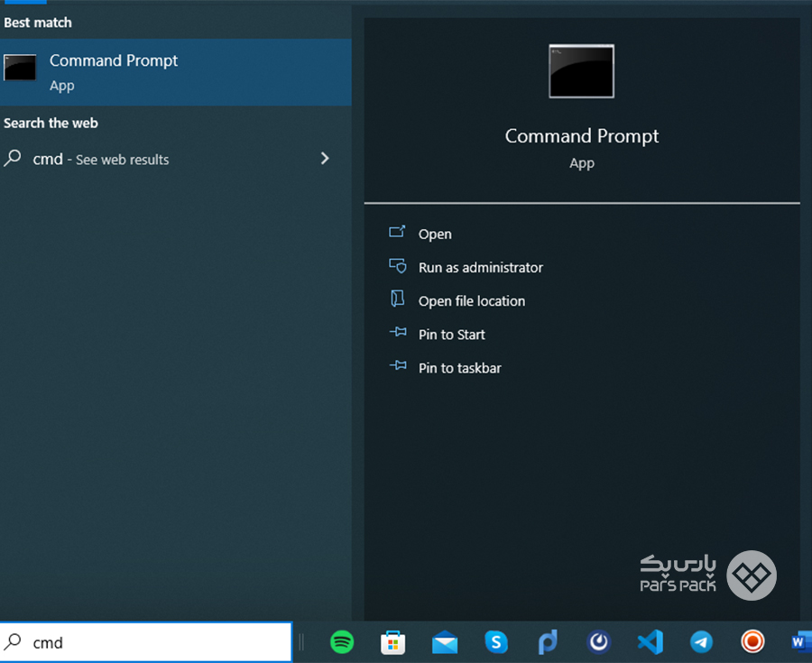The image size is (812, 663).
Task: Click the App label under preview title
Action: (582, 163)
